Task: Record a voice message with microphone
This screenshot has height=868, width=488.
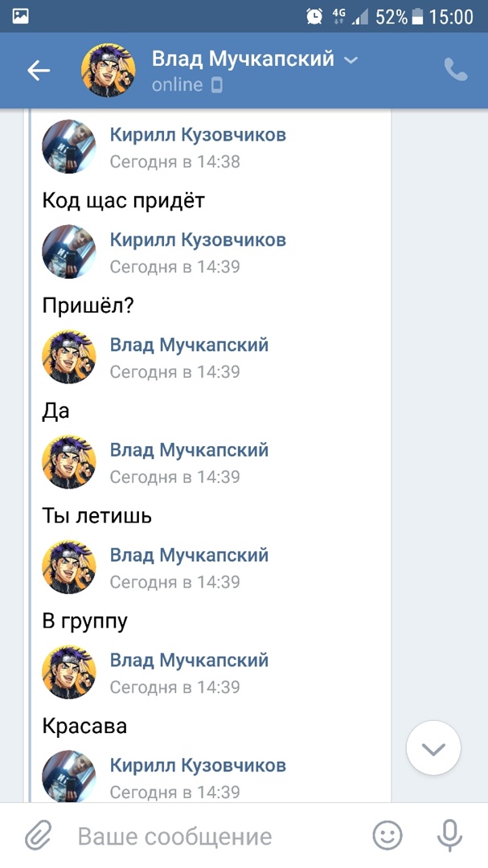Action: pyautogui.click(x=449, y=836)
